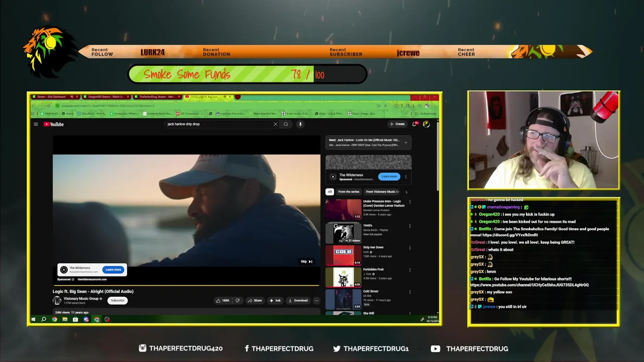Image resolution: width=644 pixels, height=362 pixels.
Task: Click the Ask button under video
Action: tap(275, 301)
